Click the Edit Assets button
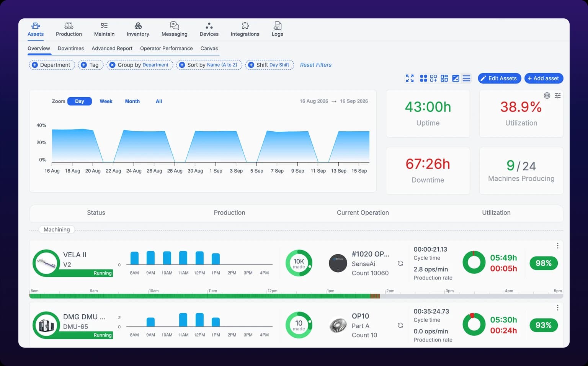 pos(499,78)
